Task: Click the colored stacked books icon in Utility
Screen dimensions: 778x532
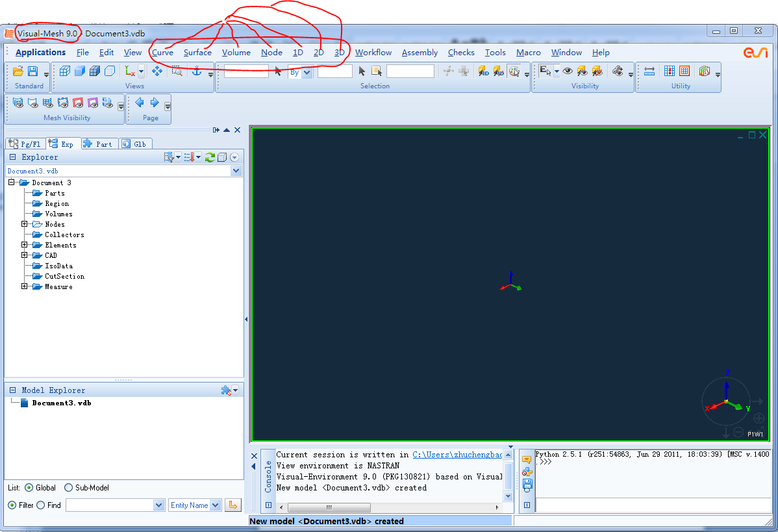Action: pyautogui.click(x=705, y=71)
